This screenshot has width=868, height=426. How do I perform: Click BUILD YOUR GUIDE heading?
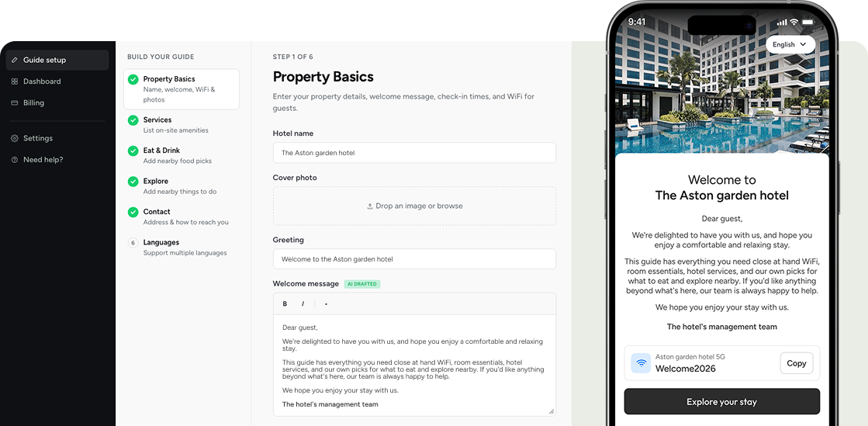coord(161,57)
